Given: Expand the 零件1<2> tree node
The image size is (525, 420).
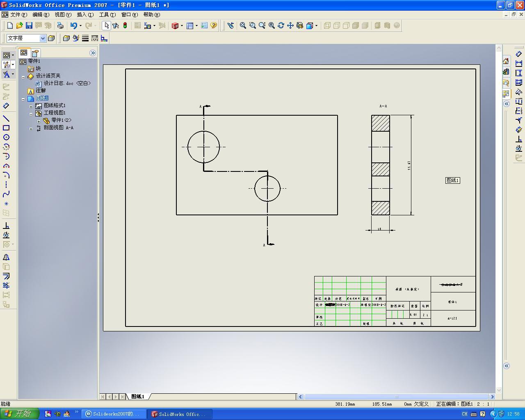Looking at the screenshot, I should click(39, 121).
